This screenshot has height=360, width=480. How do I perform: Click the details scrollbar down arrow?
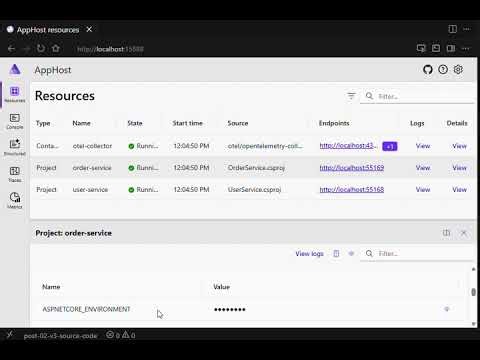[x=473, y=324]
